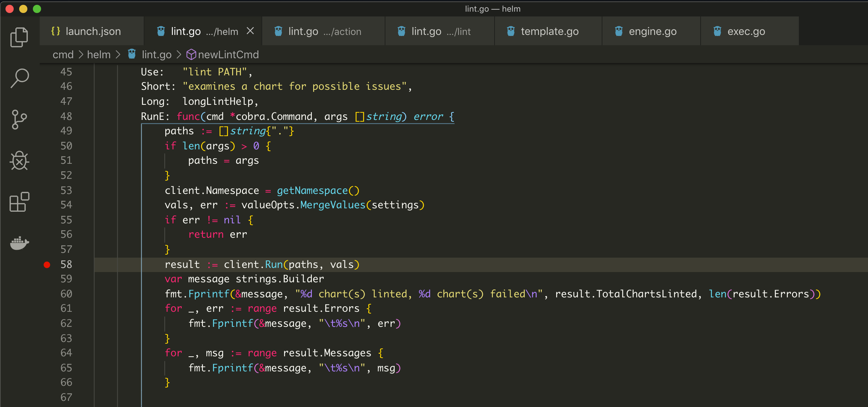This screenshot has height=407, width=868.
Task: Switch to the exec.go tab
Action: 750,31
